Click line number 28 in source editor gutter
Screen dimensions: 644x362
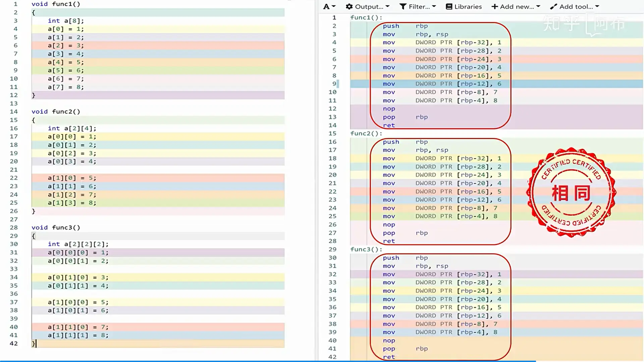click(x=14, y=228)
